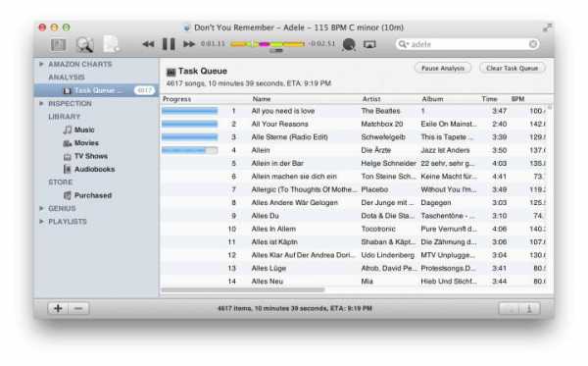
Task: Click the Pause Analysis button
Action: (443, 69)
